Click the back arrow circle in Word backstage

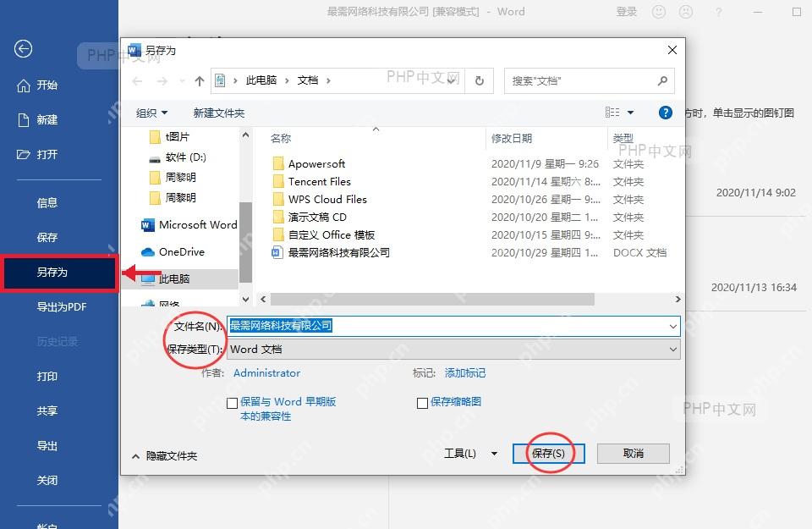coord(23,49)
